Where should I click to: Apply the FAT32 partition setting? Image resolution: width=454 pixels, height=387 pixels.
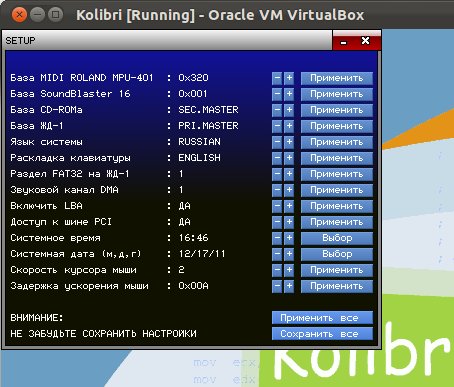(337, 174)
